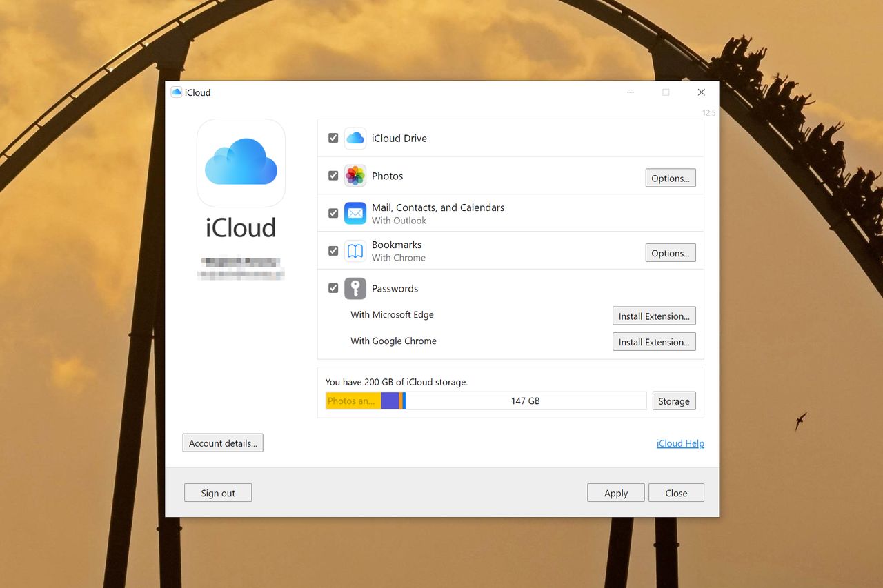Click the iCloud Drive cloud icon
Screen dimensions: 883x588
click(x=355, y=139)
